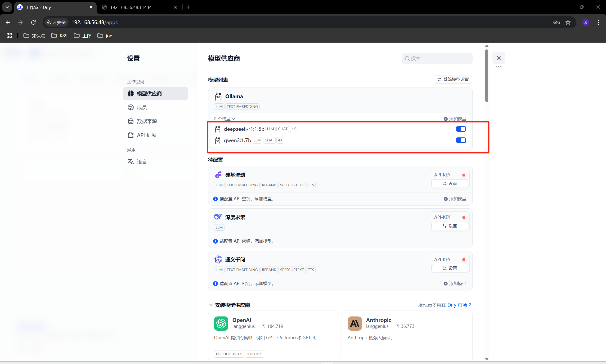Open the 知识点 bookmark folder
This screenshot has width=606, height=364.
click(34, 35)
